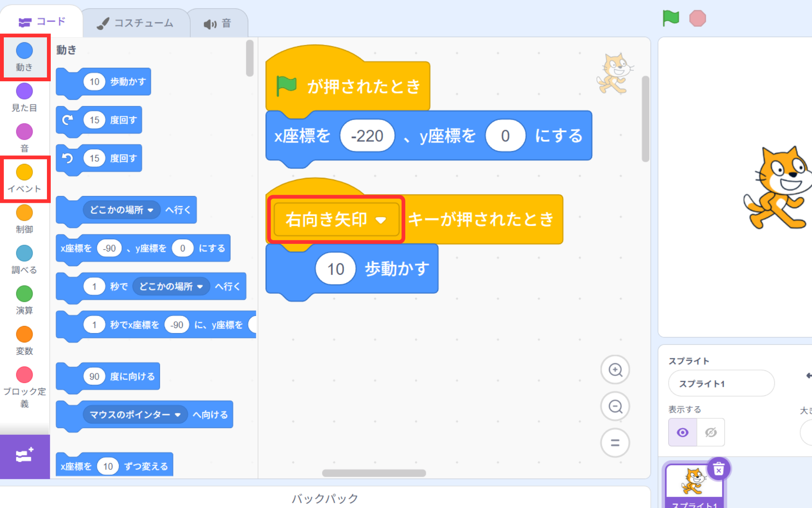Switch to the 音 tab

(217, 24)
